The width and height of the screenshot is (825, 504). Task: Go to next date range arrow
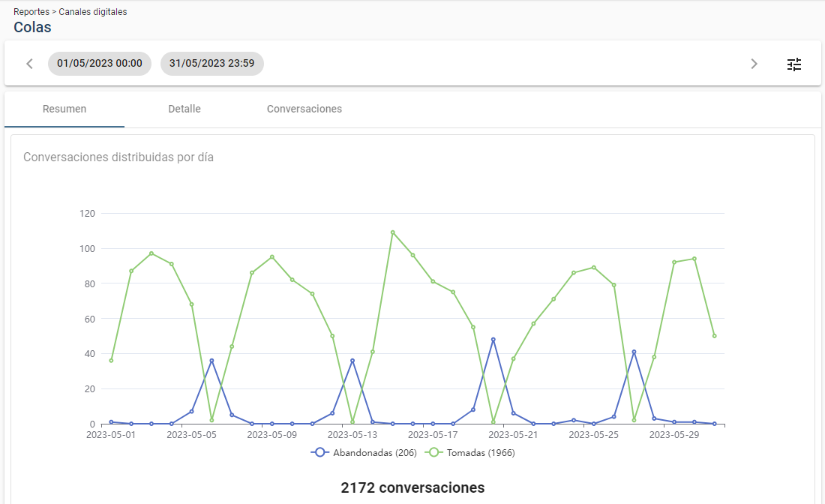point(754,64)
